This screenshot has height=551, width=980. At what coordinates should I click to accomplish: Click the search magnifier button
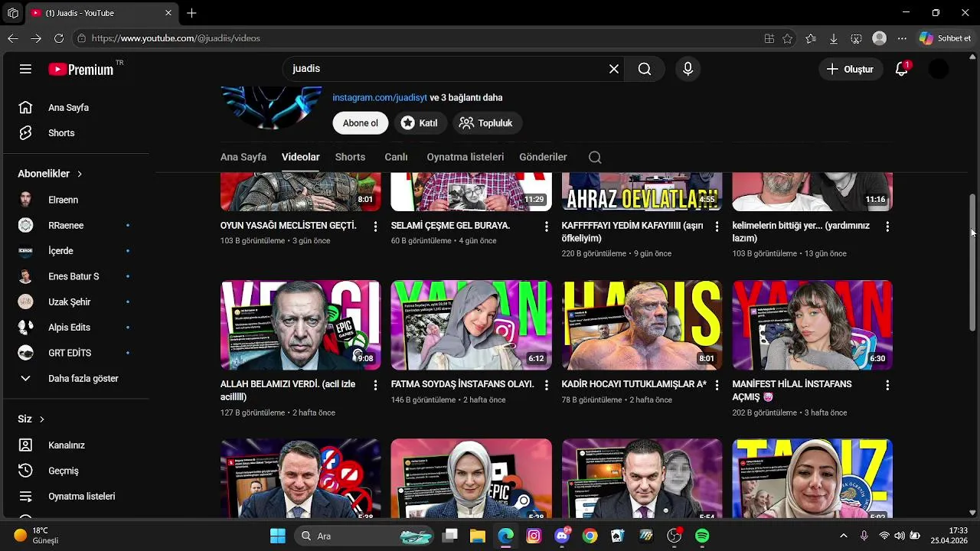(645, 69)
